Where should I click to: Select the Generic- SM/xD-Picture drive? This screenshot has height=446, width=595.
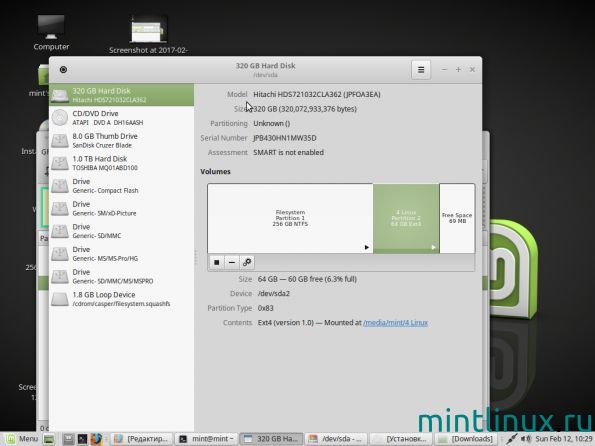pos(121,208)
